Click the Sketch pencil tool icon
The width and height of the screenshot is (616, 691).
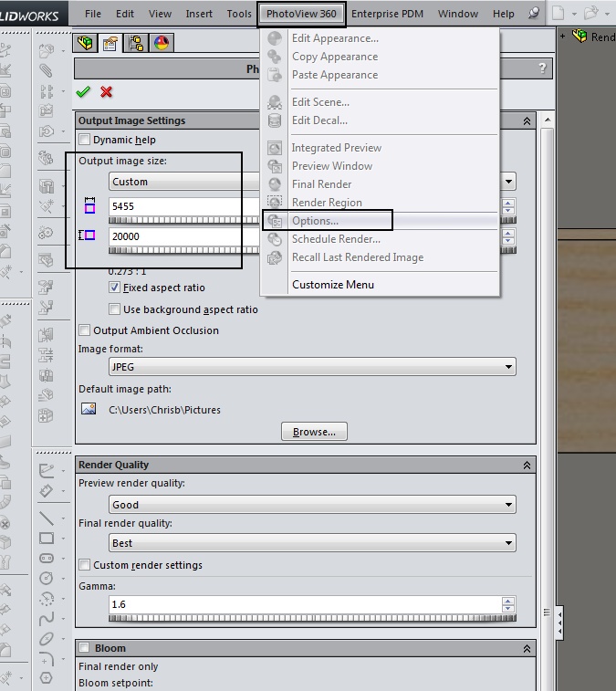47,471
